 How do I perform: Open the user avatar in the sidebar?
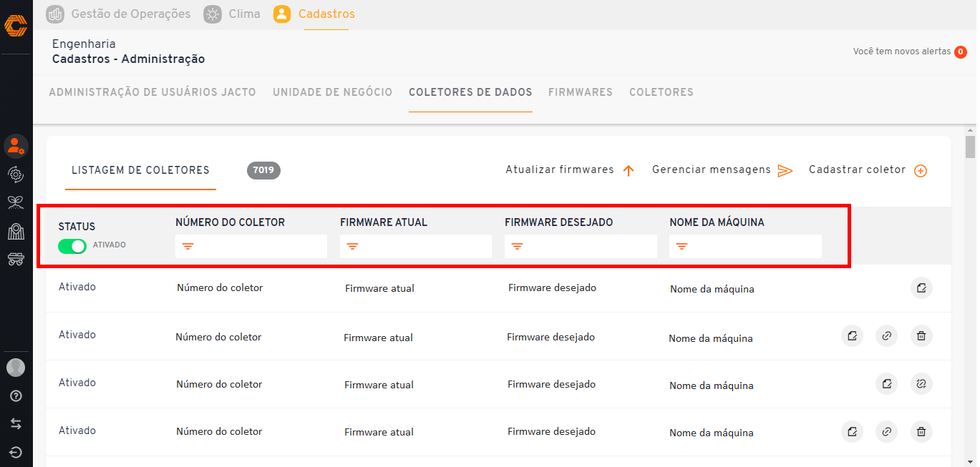point(16,368)
